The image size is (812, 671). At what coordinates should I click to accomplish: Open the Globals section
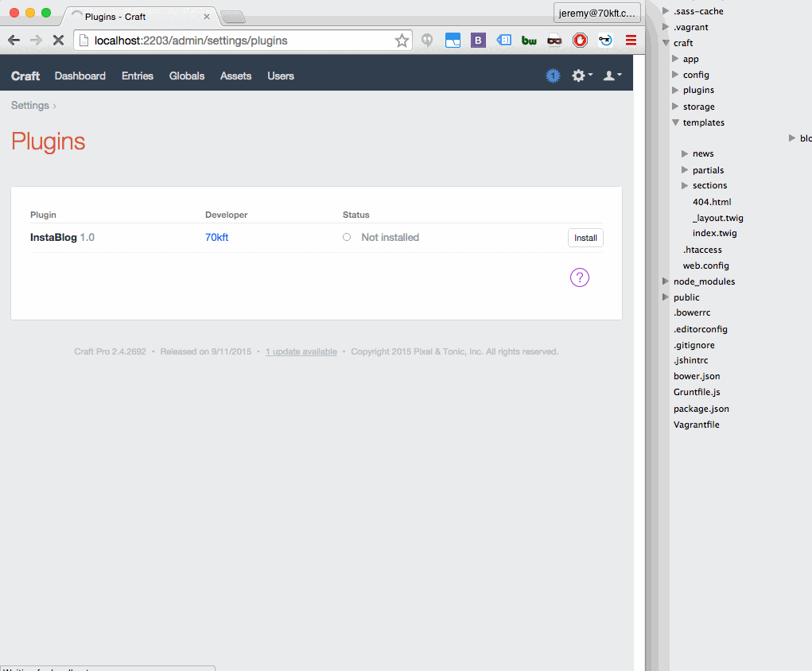tap(187, 76)
